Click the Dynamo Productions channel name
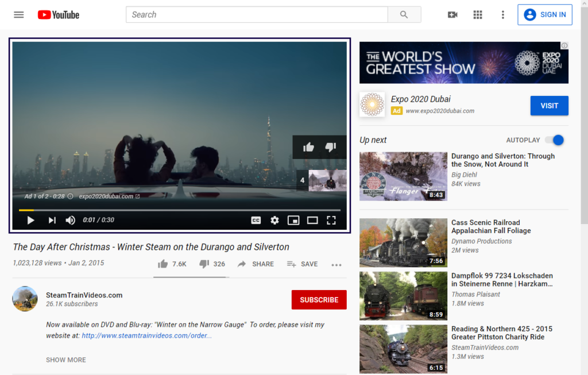Image resolution: width=588 pixels, height=375 pixels. click(x=482, y=241)
